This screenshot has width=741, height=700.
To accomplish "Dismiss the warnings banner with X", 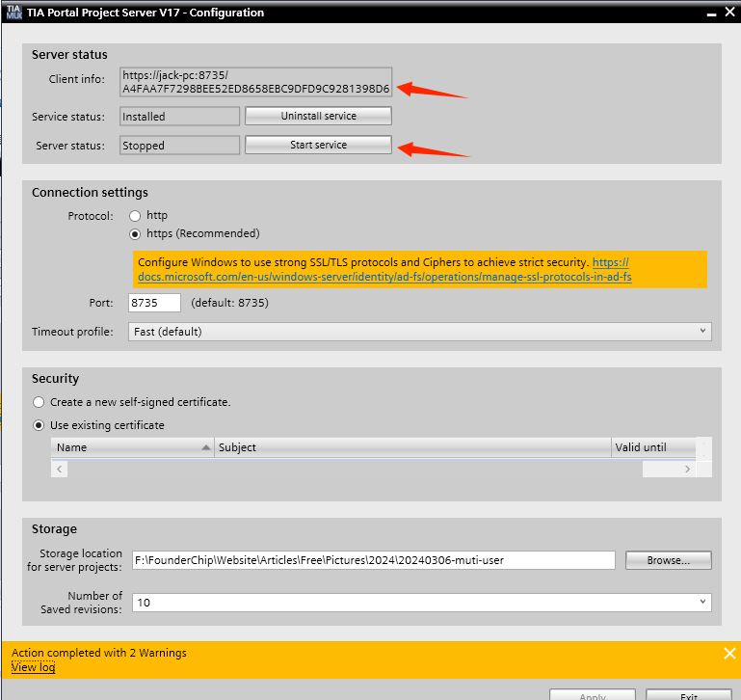I will point(729,653).
